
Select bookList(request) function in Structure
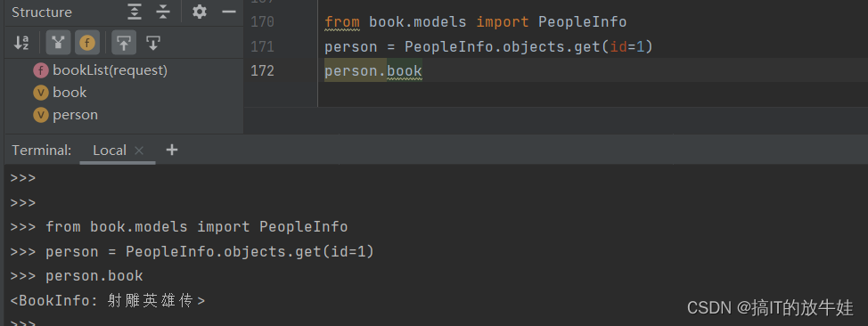coord(100,70)
